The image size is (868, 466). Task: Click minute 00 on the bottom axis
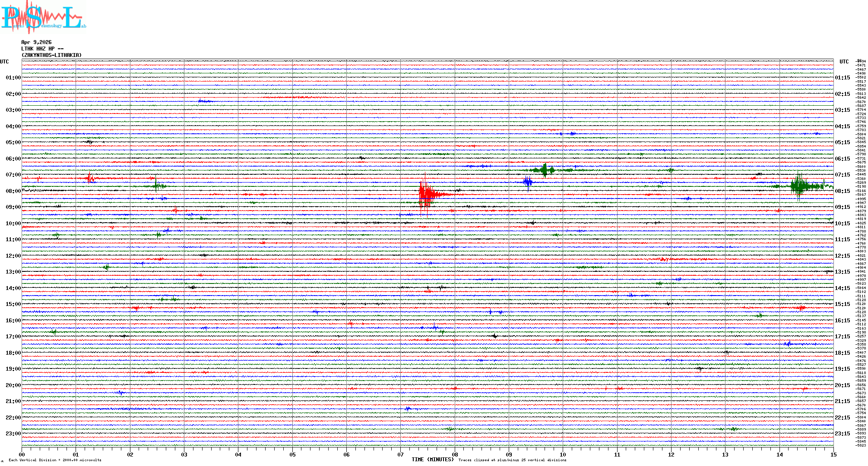tap(22, 455)
